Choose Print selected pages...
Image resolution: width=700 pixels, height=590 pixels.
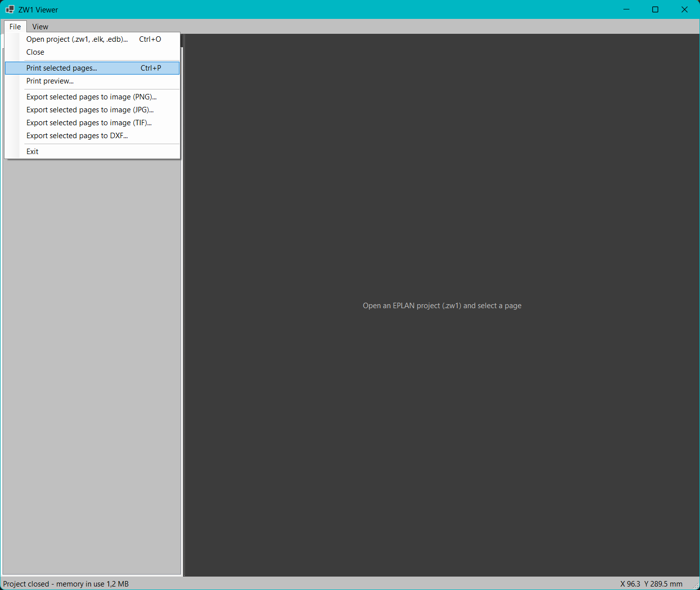(x=92, y=68)
